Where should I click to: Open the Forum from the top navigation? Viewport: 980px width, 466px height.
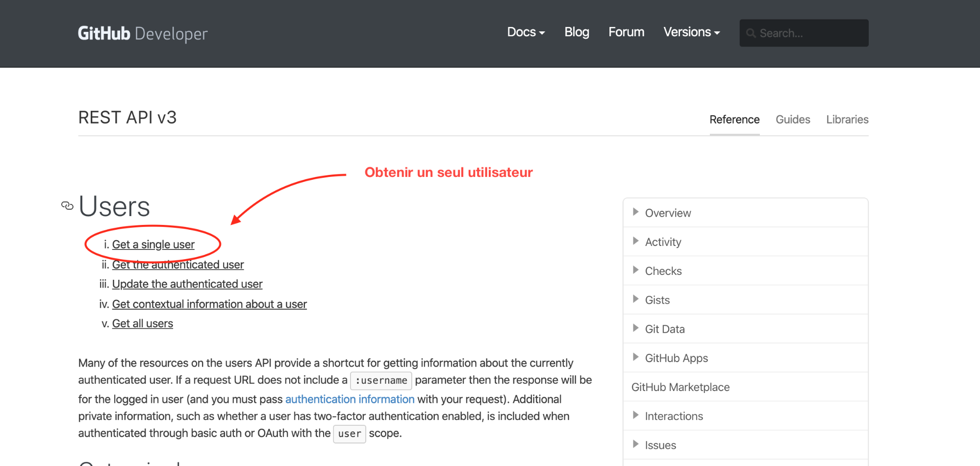pos(626,32)
